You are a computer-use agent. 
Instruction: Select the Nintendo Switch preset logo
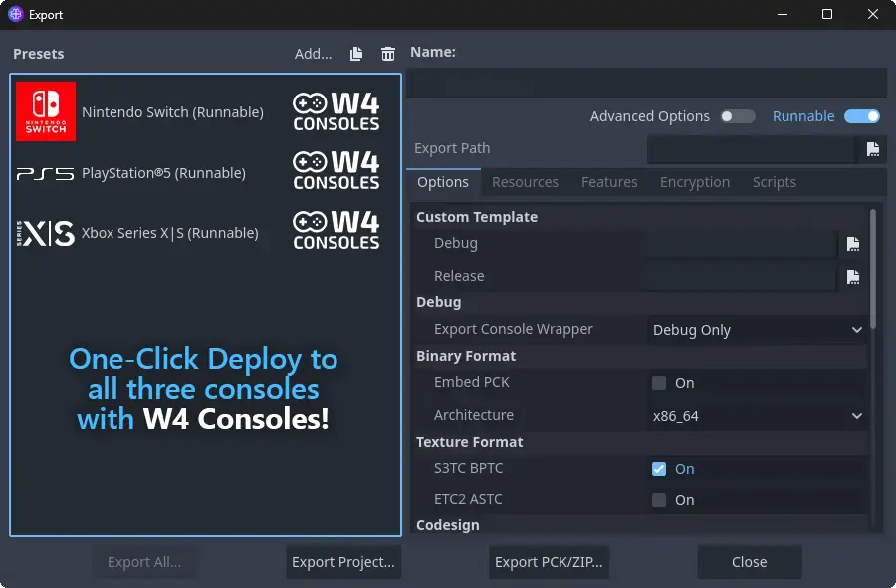coord(46,111)
